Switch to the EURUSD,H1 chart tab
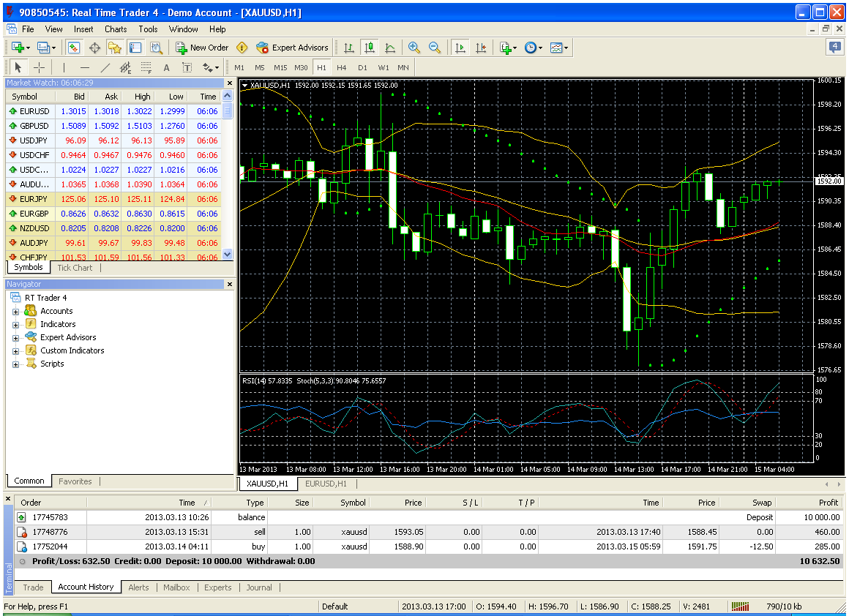Viewport: 849px width, 616px height. (x=326, y=484)
